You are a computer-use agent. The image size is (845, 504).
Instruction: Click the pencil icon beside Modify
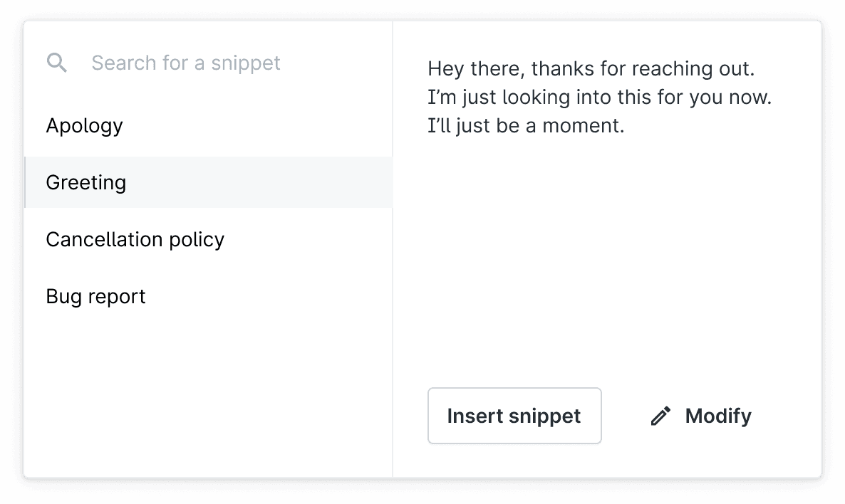tap(660, 416)
